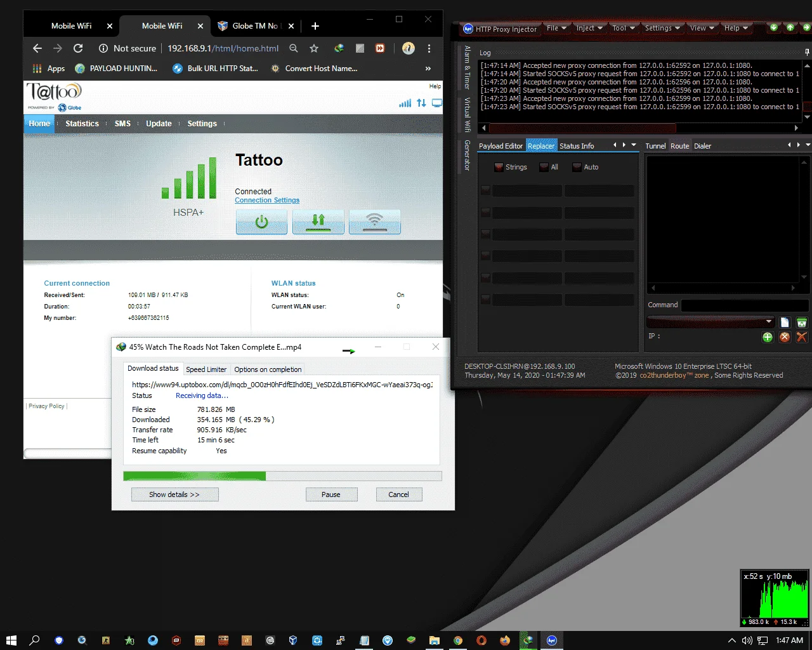Bookmark this page with the star icon
This screenshot has width=812, height=650.
(314, 48)
